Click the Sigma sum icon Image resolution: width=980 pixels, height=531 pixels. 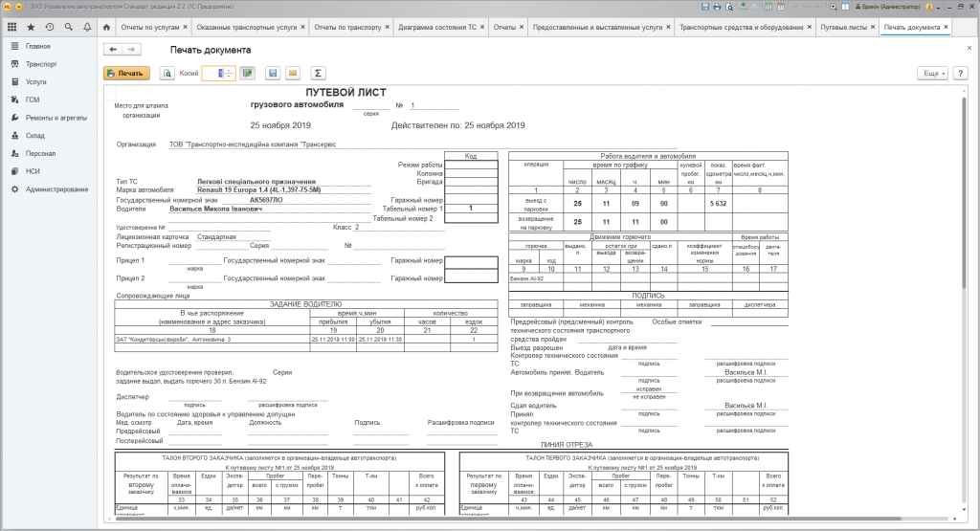coord(318,73)
